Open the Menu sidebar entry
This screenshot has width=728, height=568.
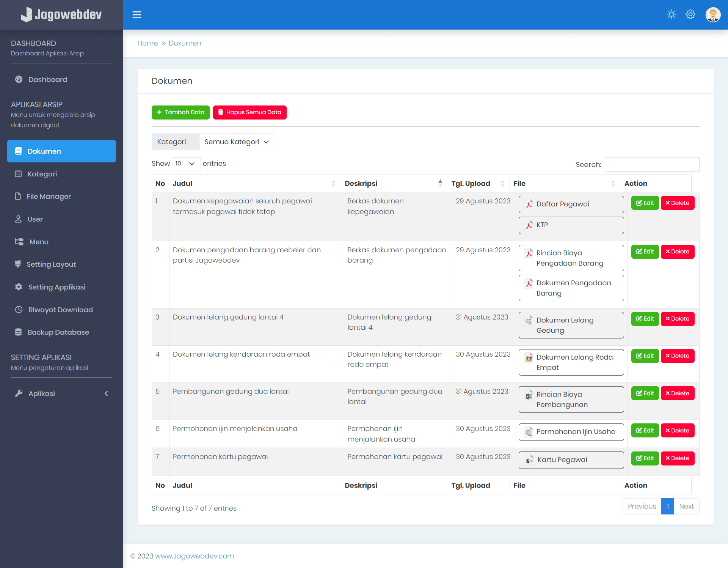pyautogui.click(x=61, y=242)
